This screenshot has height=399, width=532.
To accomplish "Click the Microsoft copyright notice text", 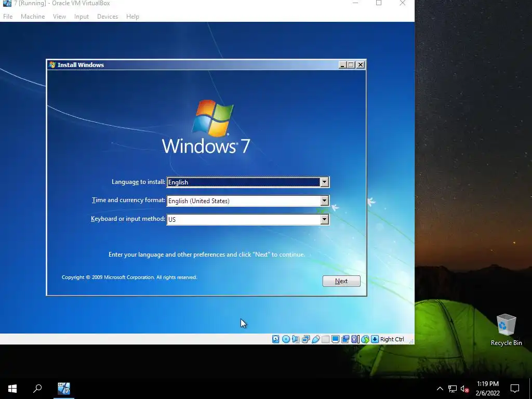I will pos(129,277).
